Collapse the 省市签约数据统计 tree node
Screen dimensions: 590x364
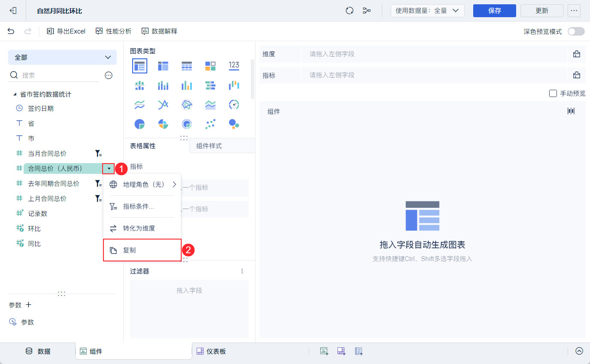coord(15,94)
